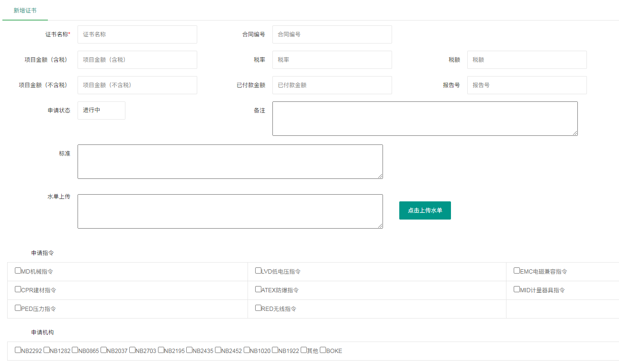619x364 pixels.
Task: Tick the NB0865 checkbox
Action: tap(75, 350)
